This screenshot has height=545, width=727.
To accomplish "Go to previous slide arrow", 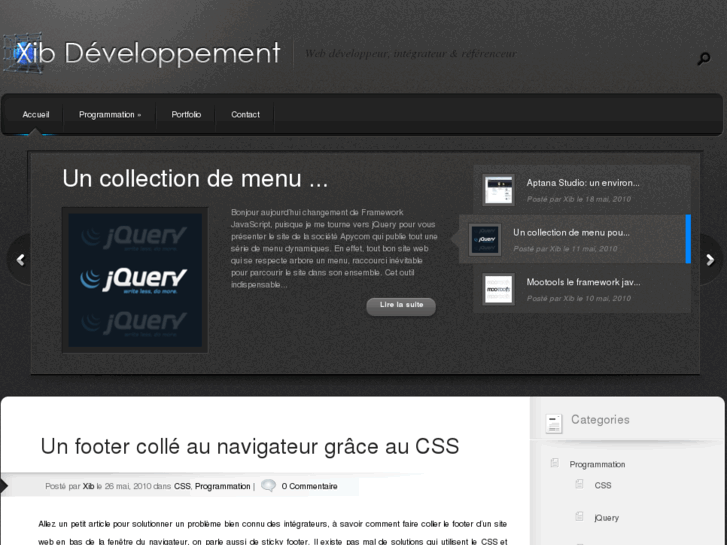I will (20, 260).
